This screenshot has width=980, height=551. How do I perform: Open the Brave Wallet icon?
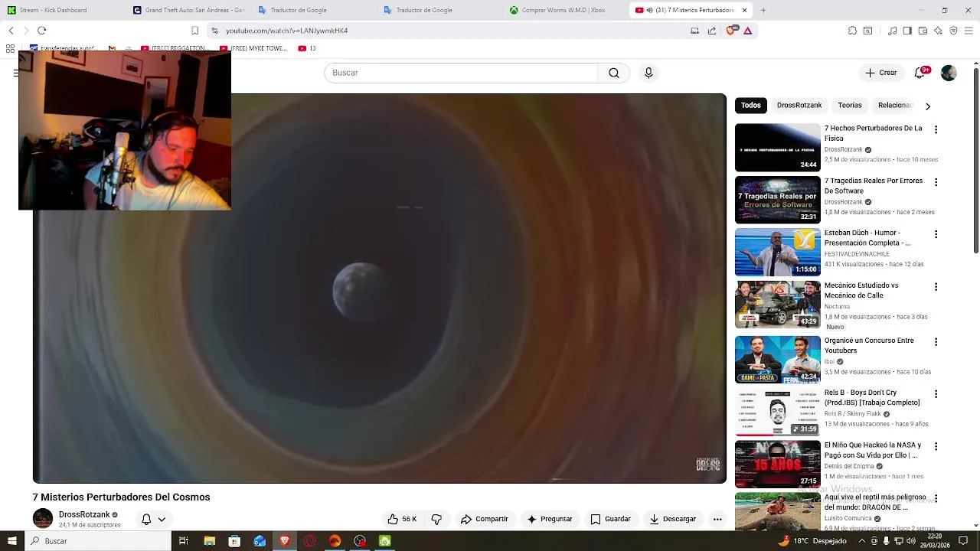pos(923,31)
